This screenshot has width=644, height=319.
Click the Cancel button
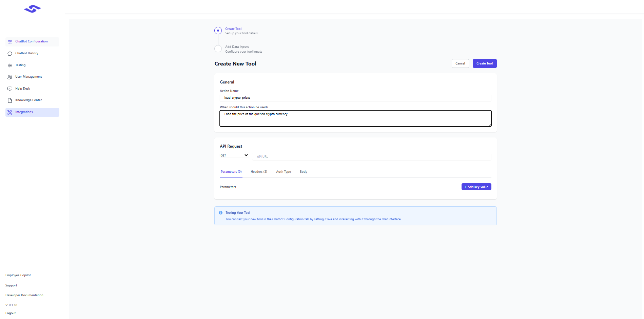click(460, 63)
